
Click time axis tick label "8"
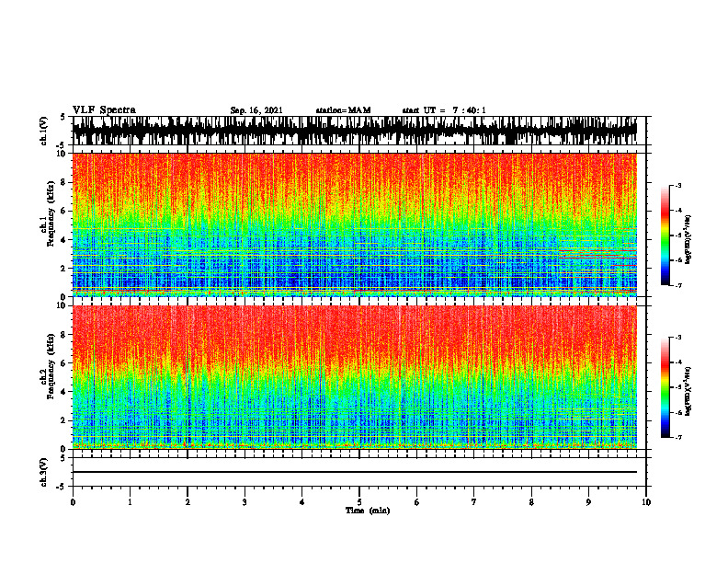[x=531, y=502]
